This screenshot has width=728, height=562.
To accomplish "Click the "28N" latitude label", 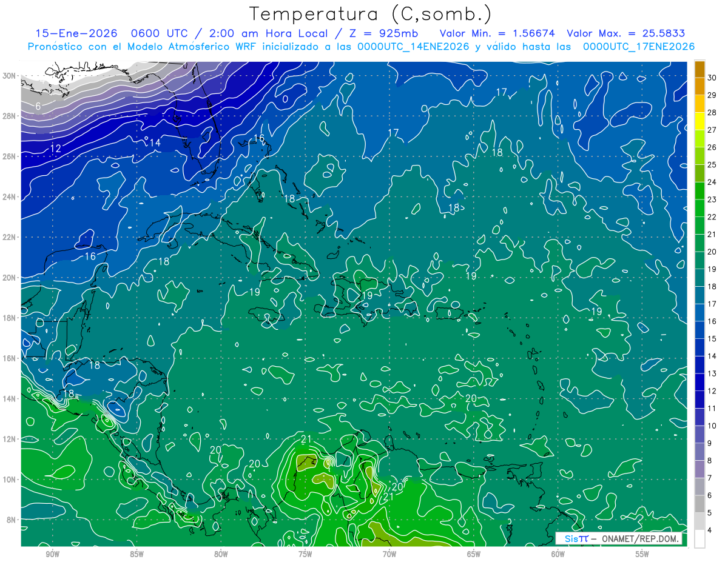I will [x=9, y=116].
